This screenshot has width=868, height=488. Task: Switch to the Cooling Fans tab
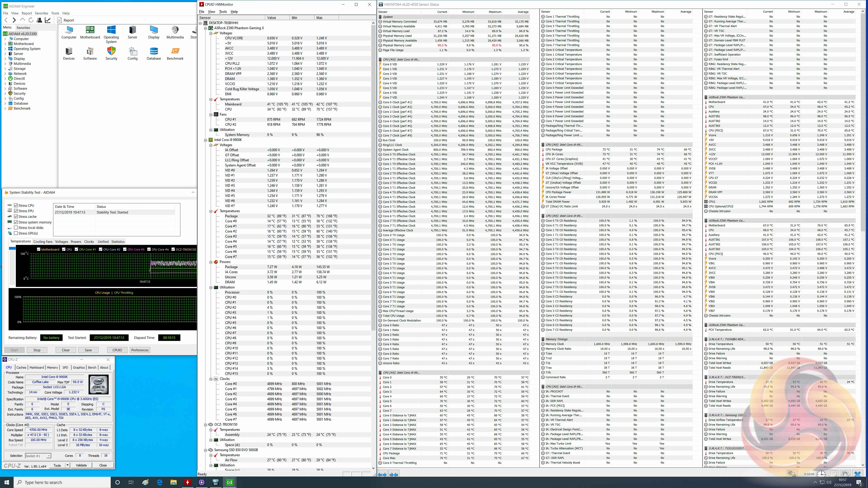click(x=43, y=242)
